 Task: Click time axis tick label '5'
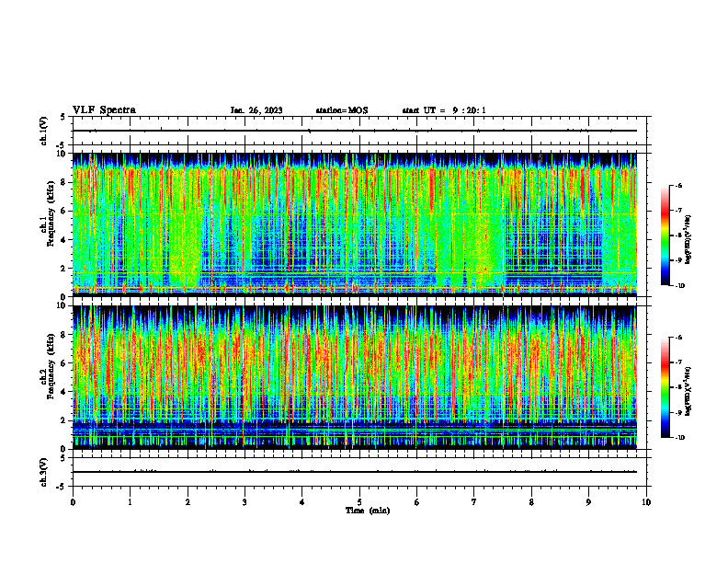(359, 502)
